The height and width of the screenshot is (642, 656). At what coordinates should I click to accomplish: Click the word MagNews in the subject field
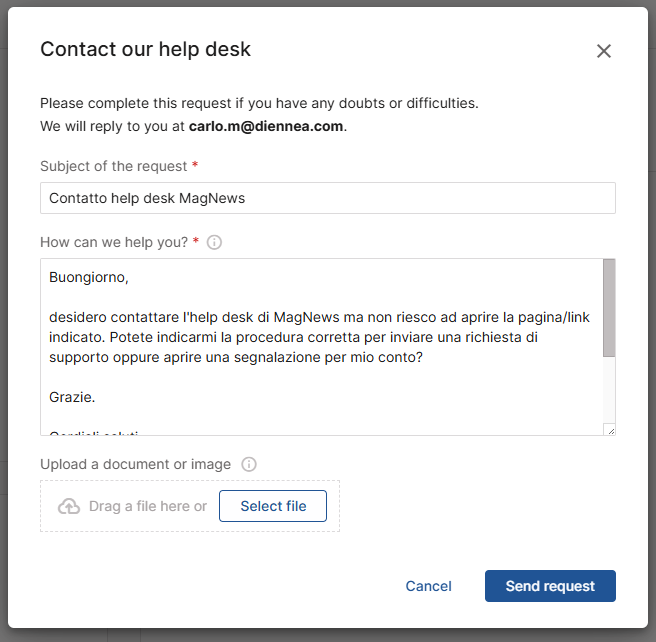pyautogui.click(x=212, y=198)
